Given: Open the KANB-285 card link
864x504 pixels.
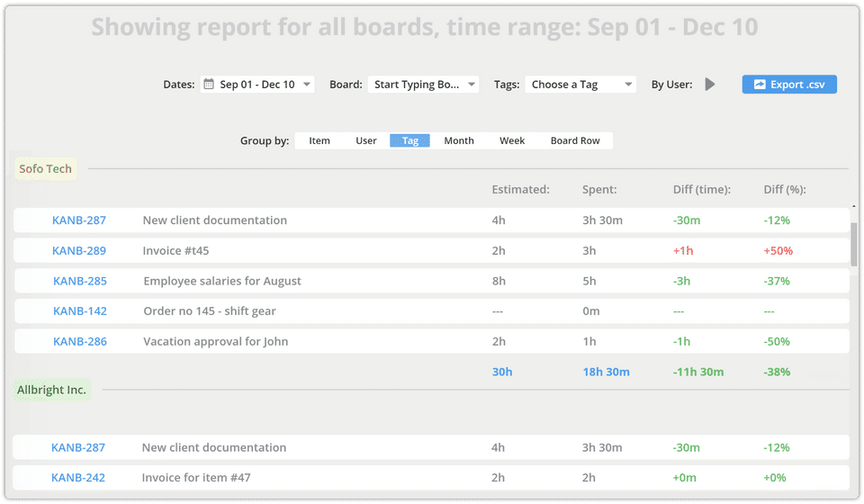Looking at the screenshot, I should (x=80, y=281).
